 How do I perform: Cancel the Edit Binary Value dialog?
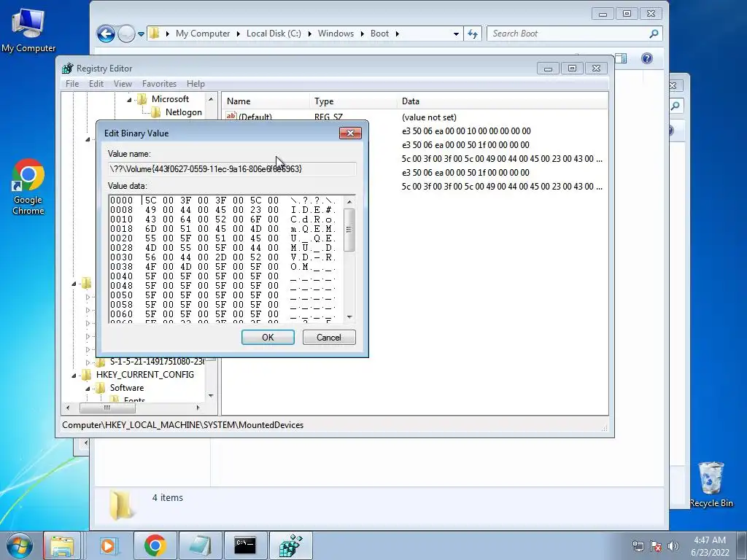pyautogui.click(x=329, y=337)
